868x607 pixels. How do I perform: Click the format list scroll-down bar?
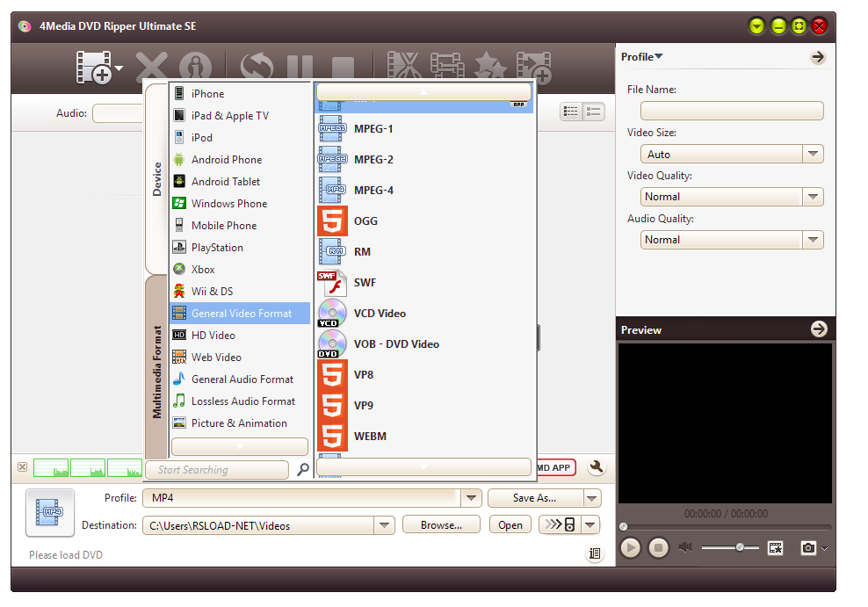point(423,466)
